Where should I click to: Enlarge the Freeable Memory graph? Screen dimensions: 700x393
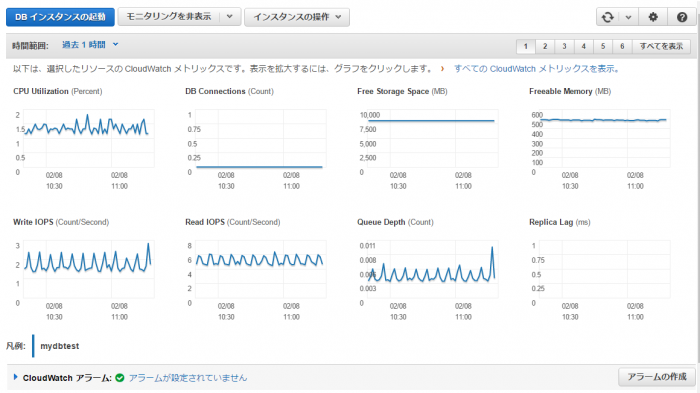click(600, 138)
